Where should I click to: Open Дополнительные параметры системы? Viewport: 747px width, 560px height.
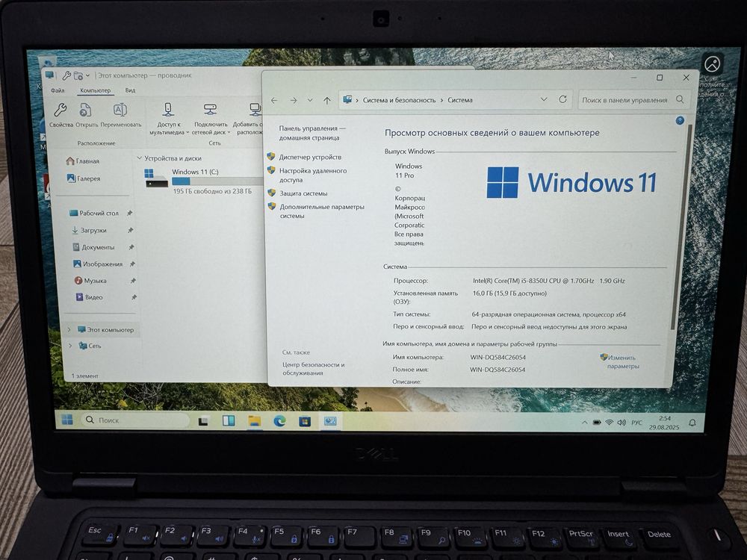point(321,211)
